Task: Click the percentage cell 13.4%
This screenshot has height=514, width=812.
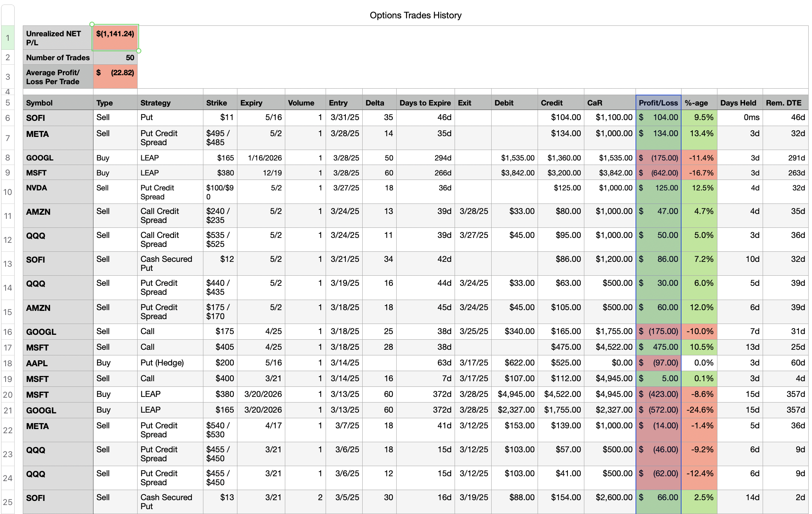Action: (x=699, y=138)
